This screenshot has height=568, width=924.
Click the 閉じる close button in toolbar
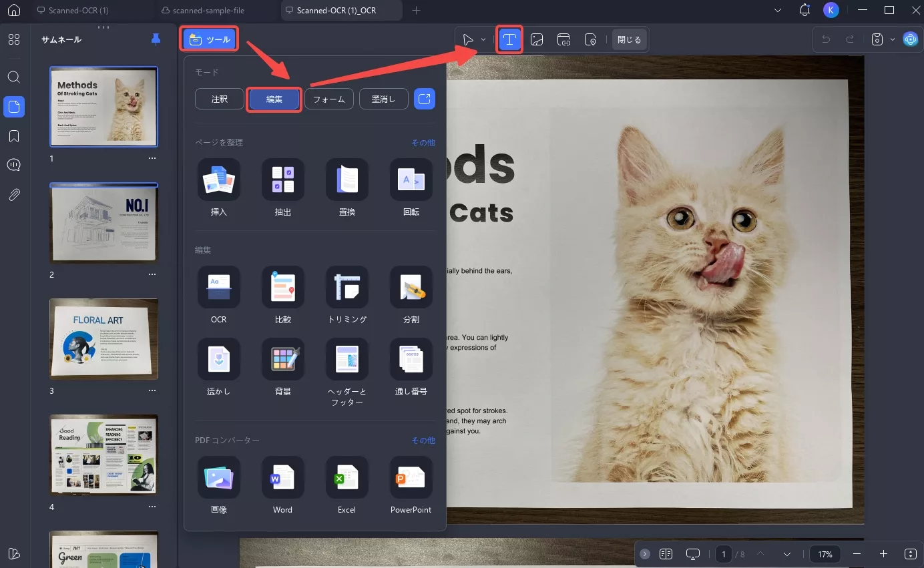[x=629, y=40]
